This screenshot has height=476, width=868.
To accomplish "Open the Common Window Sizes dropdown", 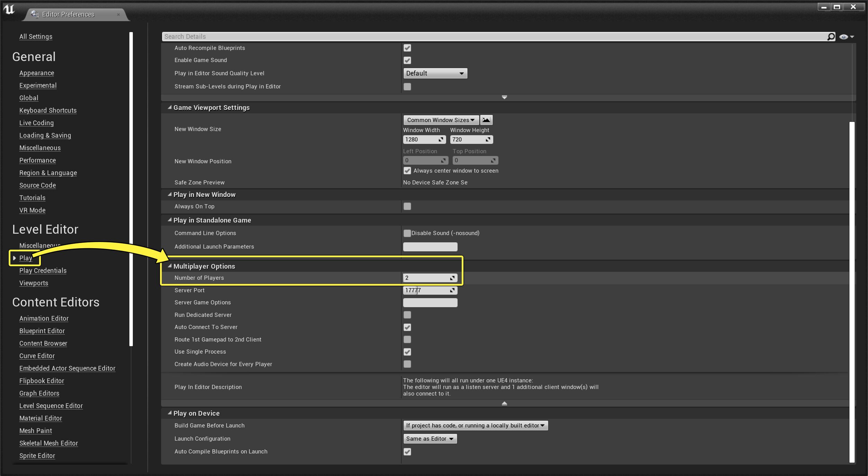I will (441, 120).
